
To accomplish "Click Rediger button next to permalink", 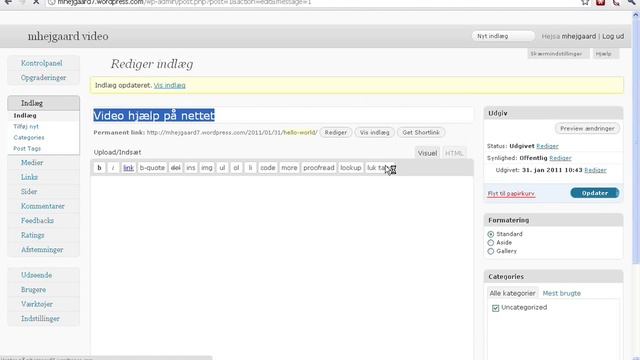I will 336,133.
